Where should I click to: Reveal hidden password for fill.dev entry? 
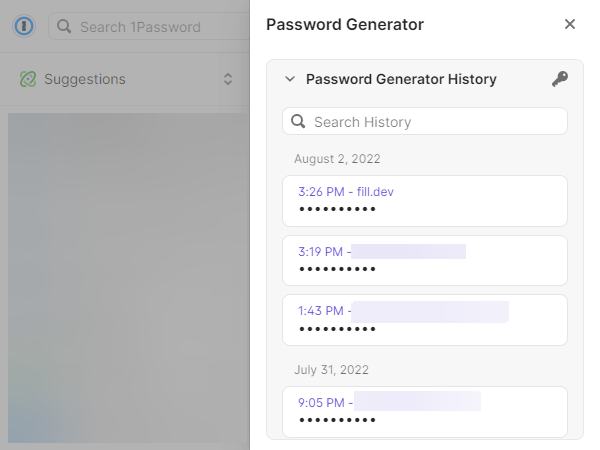337,209
